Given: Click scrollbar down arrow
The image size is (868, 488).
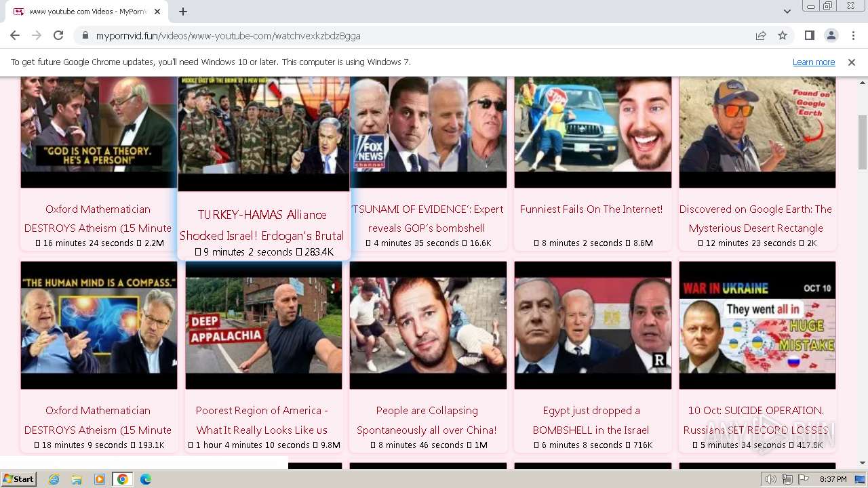Looking at the screenshot, I should click(863, 463).
